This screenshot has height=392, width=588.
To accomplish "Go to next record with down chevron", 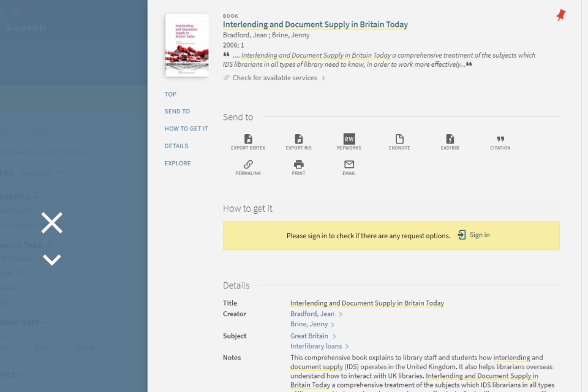I will click(x=52, y=260).
